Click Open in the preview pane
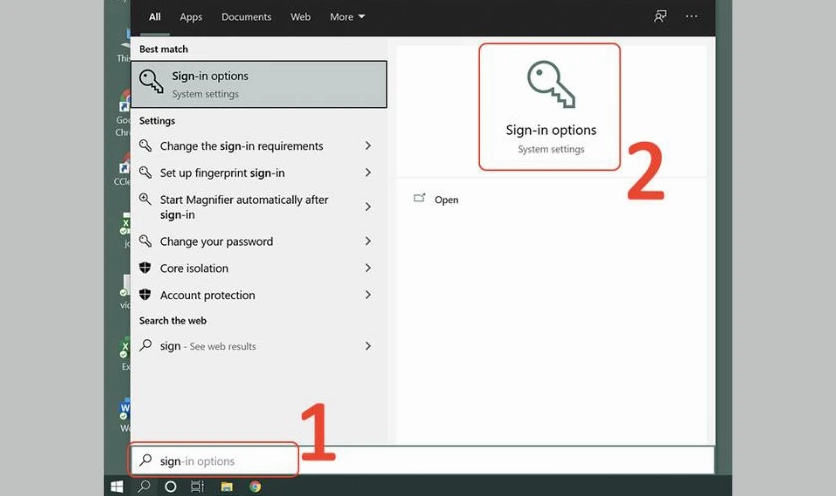The width and height of the screenshot is (836, 496). pyautogui.click(x=446, y=200)
